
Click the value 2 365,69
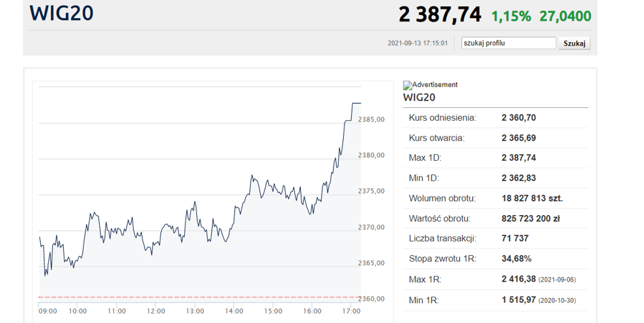click(x=519, y=138)
